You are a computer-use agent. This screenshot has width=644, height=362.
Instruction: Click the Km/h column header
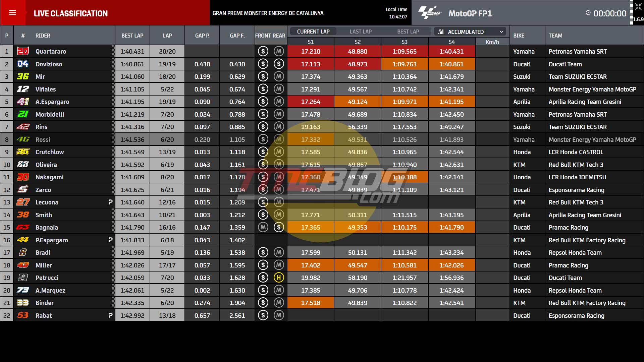click(x=492, y=42)
